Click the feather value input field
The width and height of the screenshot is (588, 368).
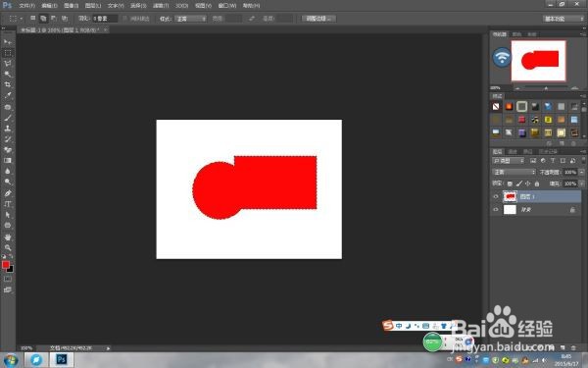pos(105,19)
